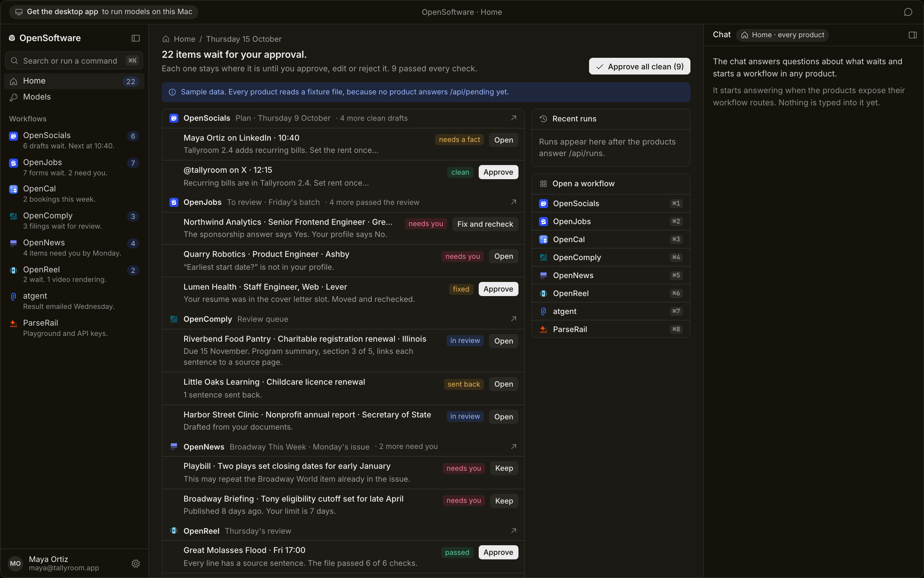Open the Little Oaks Learning filing
Image resolution: width=924 pixels, height=578 pixels.
504,384
